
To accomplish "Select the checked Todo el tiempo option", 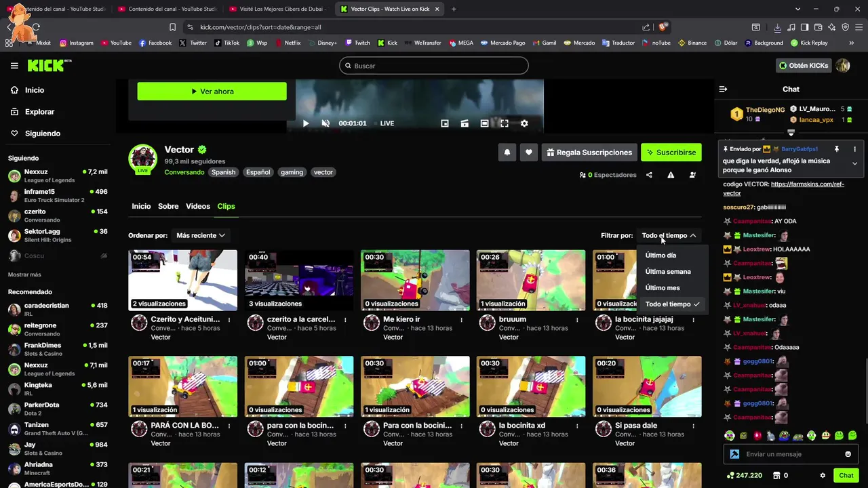I will point(672,304).
